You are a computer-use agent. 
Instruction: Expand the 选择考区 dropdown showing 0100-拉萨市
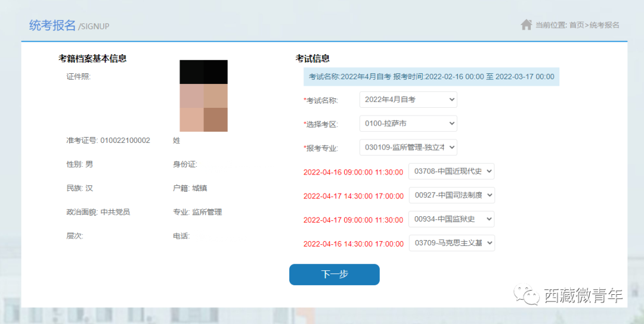408,124
